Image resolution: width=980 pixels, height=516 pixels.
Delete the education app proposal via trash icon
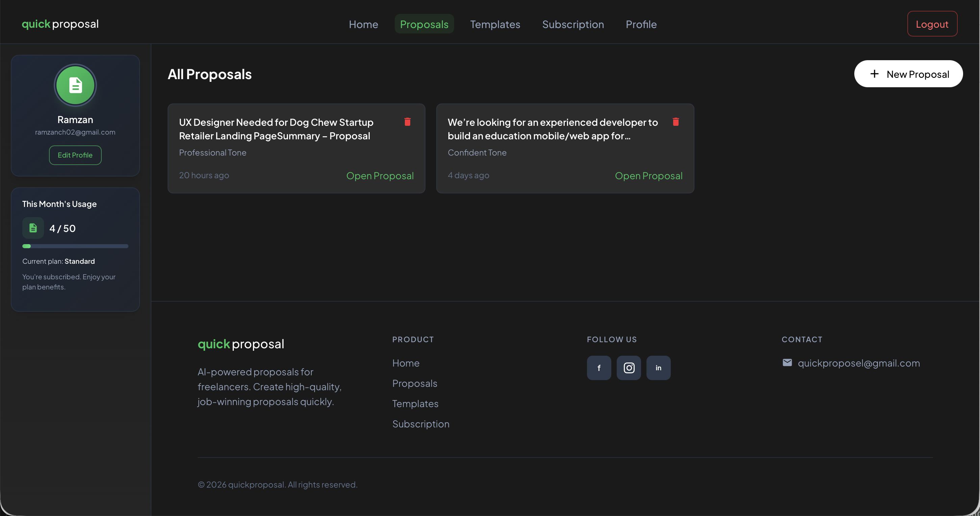pyautogui.click(x=676, y=122)
